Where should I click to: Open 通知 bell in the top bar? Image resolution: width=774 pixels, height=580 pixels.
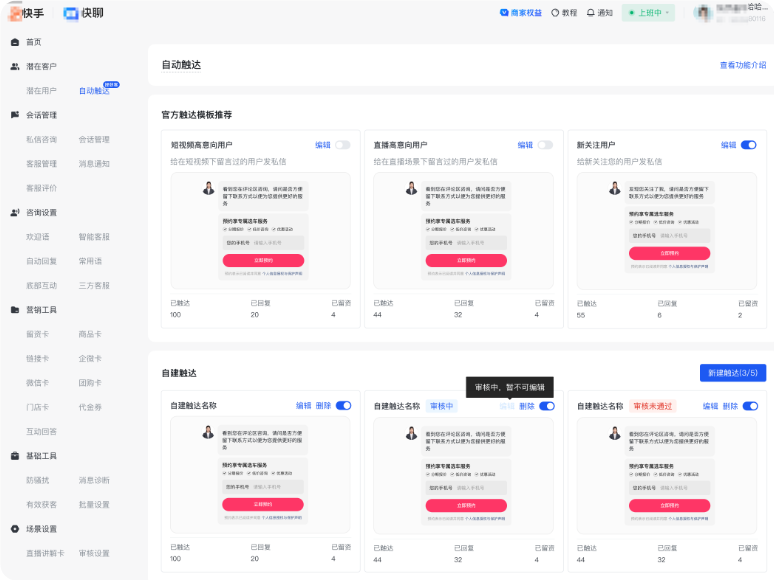point(599,13)
